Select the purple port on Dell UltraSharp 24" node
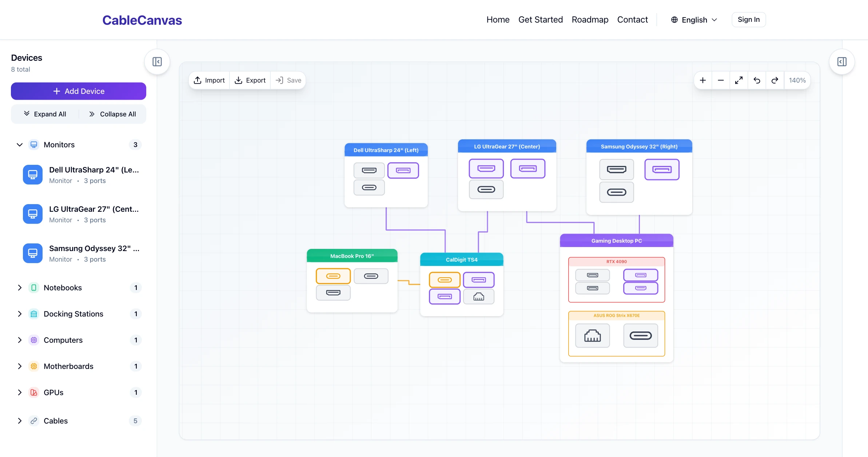 tap(403, 170)
